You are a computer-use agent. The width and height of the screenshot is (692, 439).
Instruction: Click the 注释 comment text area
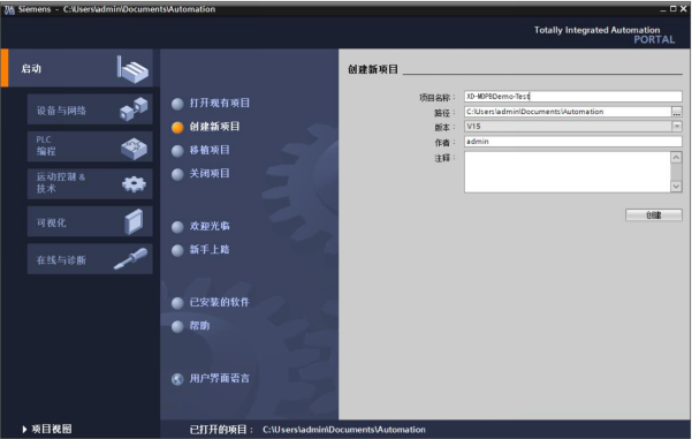(x=568, y=172)
